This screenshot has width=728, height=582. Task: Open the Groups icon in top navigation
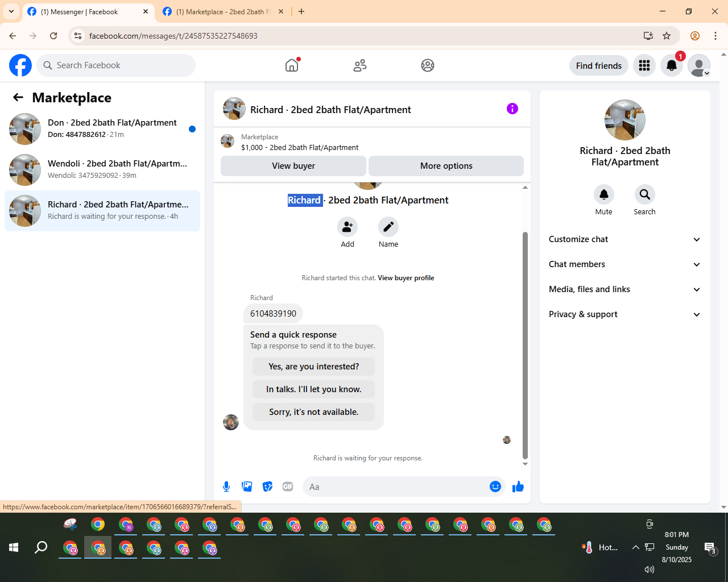[428, 65]
